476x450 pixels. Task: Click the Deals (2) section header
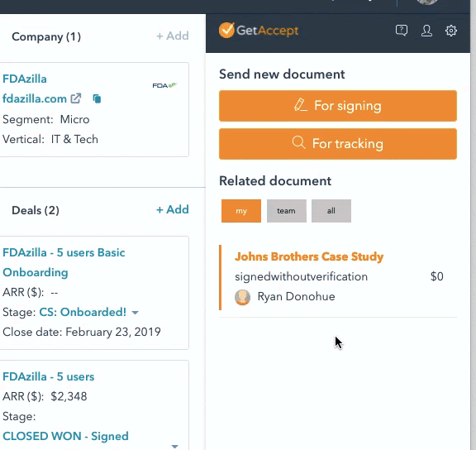pos(36,210)
